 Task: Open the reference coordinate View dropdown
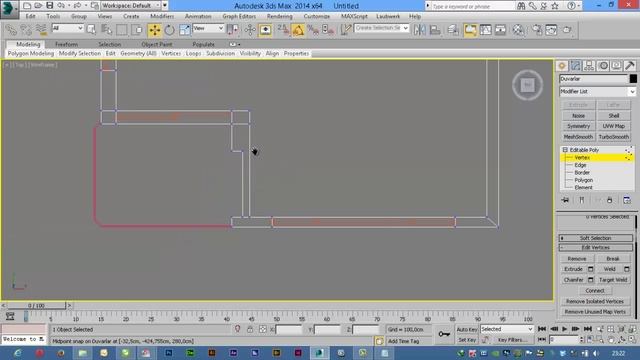tap(208, 28)
